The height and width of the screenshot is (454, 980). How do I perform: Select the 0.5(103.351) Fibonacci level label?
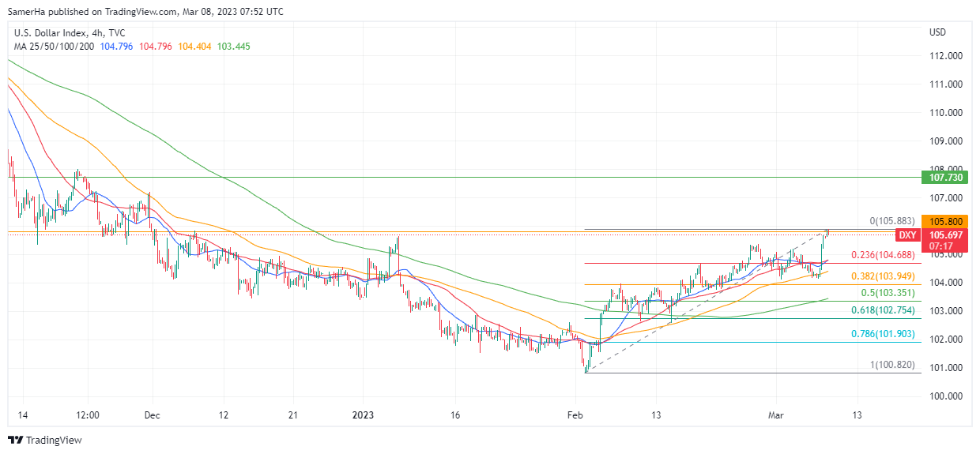[x=890, y=292]
